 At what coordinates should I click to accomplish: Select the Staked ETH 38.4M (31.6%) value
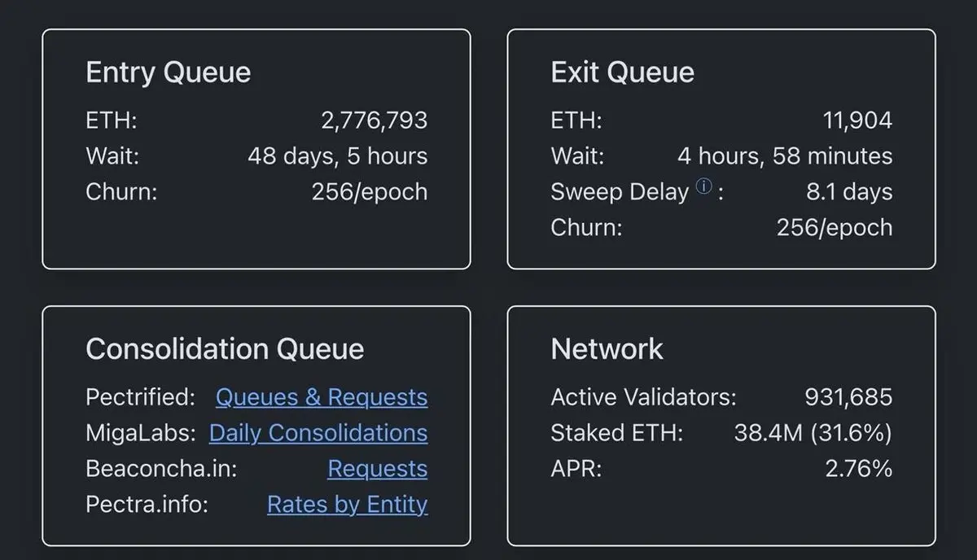(x=813, y=433)
